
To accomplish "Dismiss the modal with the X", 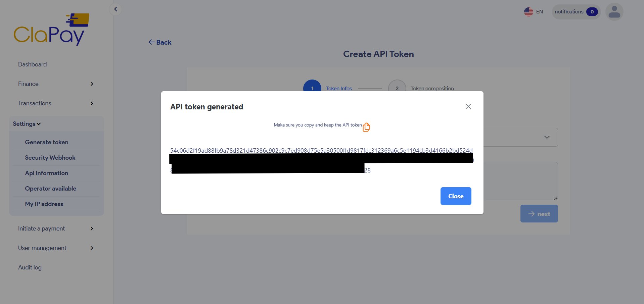I will 468,106.
